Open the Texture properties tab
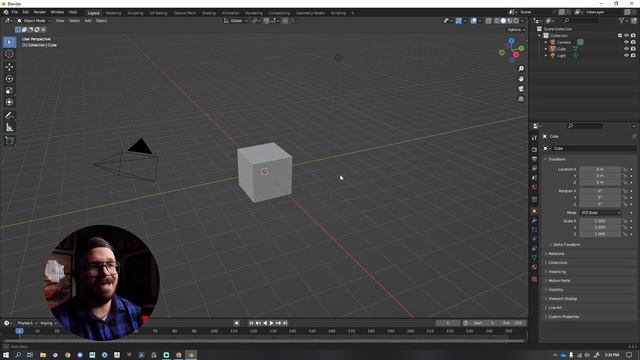This screenshot has width=640, height=360. [534, 279]
